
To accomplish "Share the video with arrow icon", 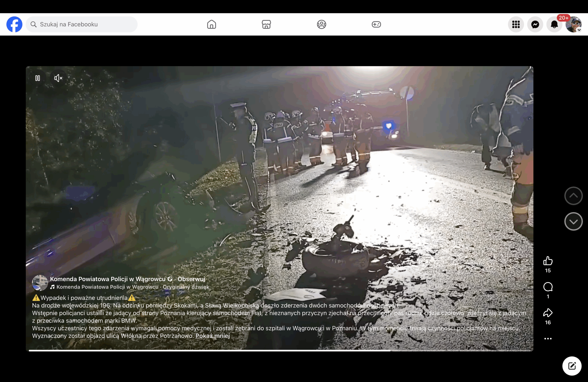I will tap(548, 313).
